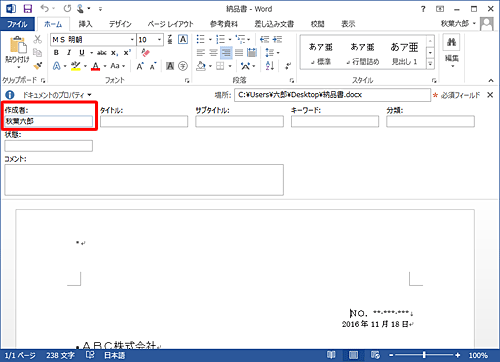This screenshot has width=500, height=362.
Task: Click the Save floppy disk icon
Action: coord(28,9)
